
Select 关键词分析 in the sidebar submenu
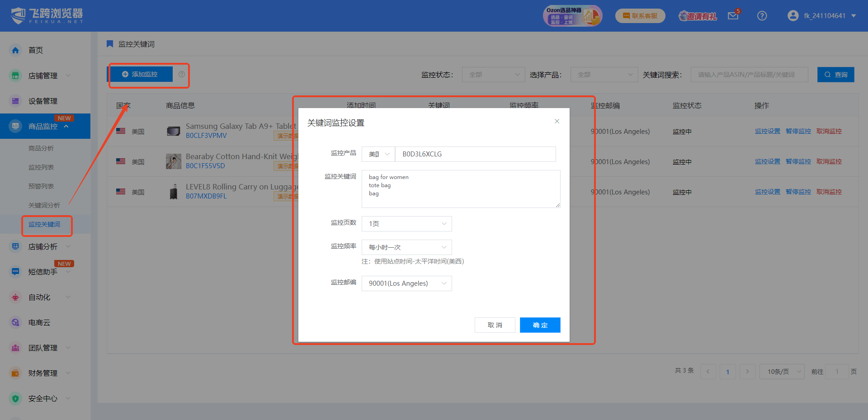click(44, 205)
